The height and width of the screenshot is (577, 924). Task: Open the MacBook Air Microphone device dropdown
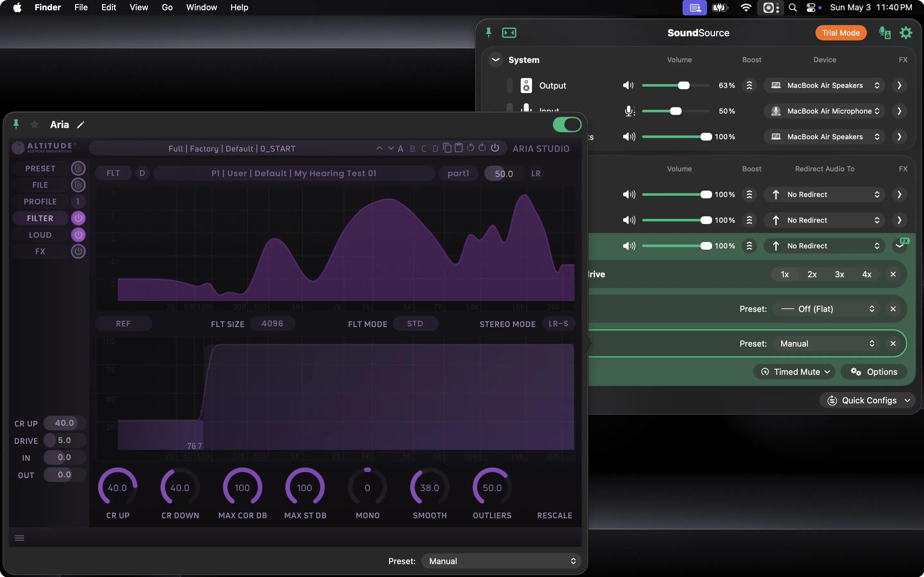tap(824, 111)
